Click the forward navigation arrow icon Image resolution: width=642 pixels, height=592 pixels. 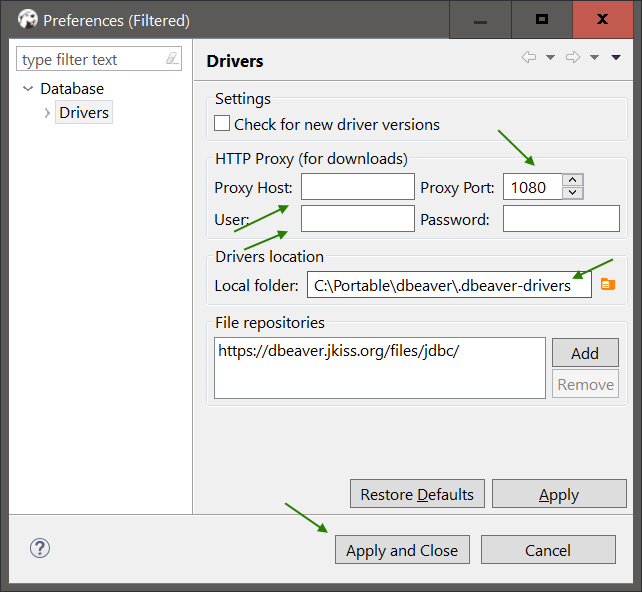pyautogui.click(x=573, y=57)
